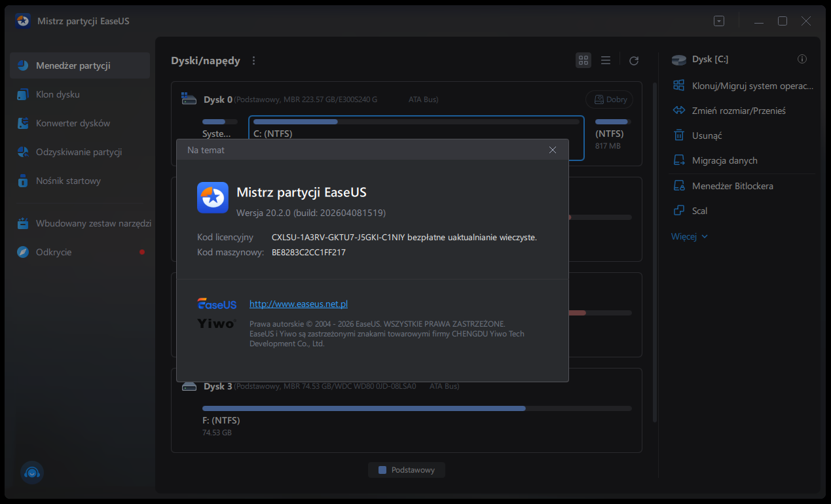The height and width of the screenshot is (504, 831).
Task: Click the disk list vertical scrollbar
Action: (655, 252)
